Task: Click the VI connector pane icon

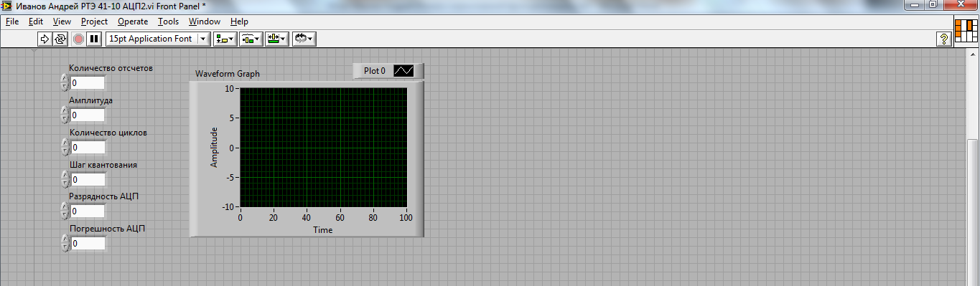Action: (966, 32)
